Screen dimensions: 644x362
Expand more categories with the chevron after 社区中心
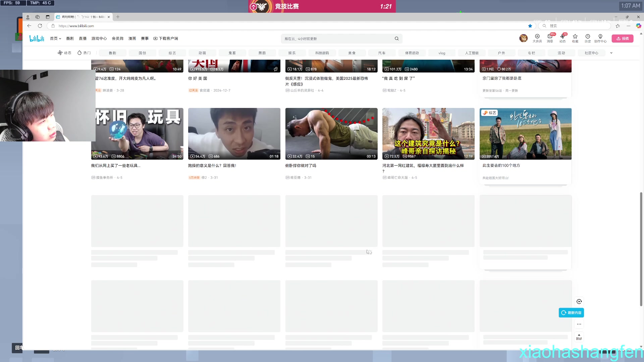tap(611, 53)
